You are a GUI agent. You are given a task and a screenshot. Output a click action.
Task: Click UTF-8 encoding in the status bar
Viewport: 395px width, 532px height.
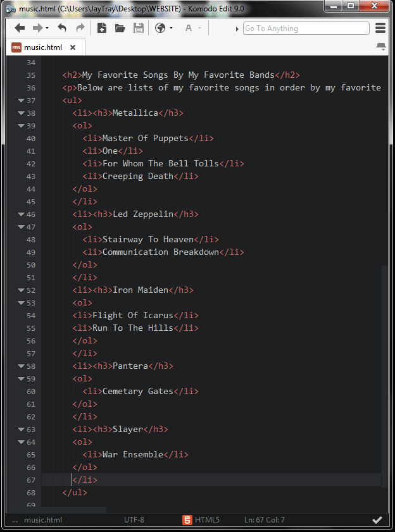tap(134, 520)
